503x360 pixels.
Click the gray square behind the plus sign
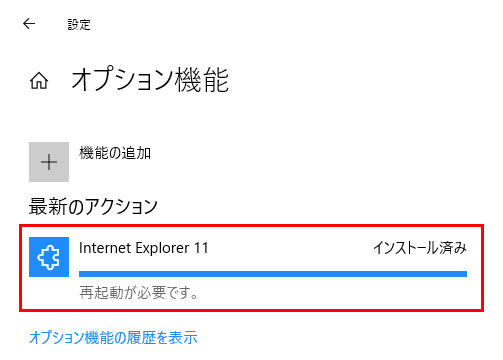pyautogui.click(x=49, y=162)
